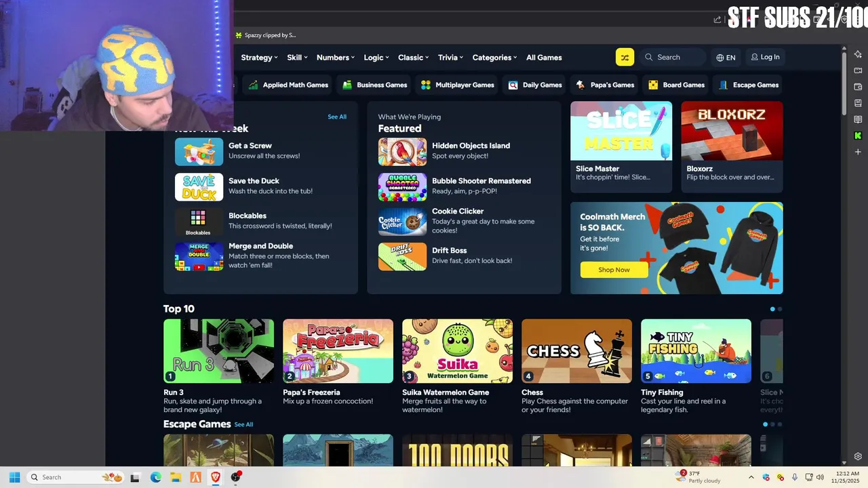
Task: Select the Escape Games category chip
Action: (x=749, y=85)
